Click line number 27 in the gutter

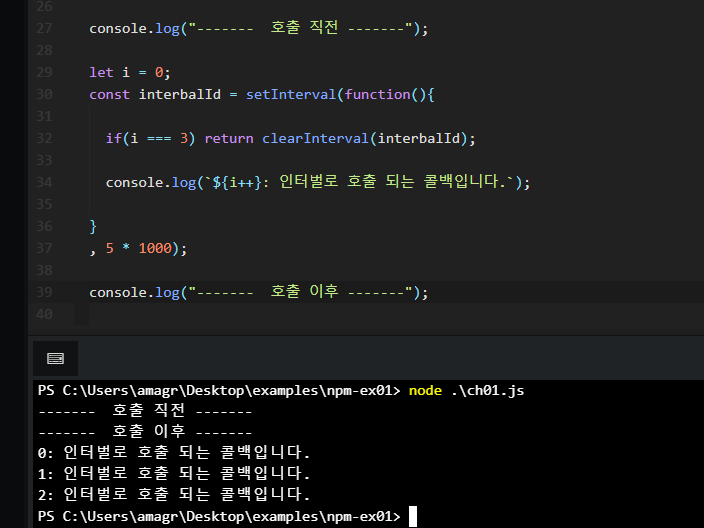coord(44,28)
